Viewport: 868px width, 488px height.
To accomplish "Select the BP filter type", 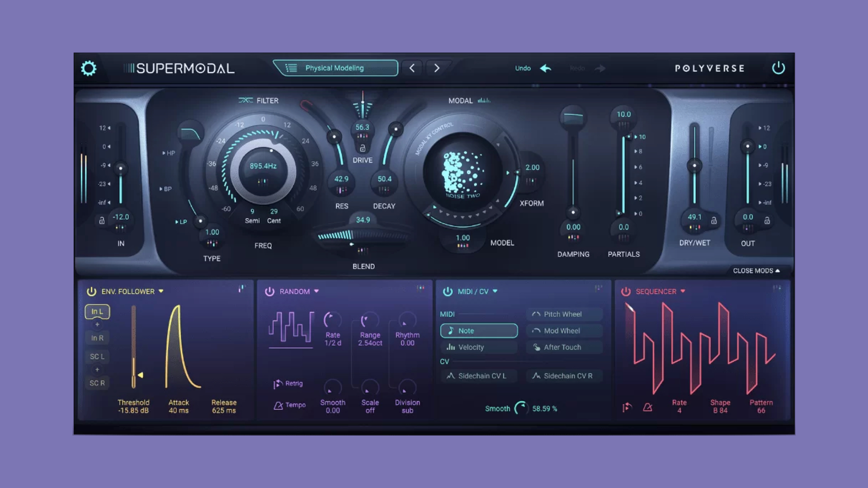I will 165,189.
